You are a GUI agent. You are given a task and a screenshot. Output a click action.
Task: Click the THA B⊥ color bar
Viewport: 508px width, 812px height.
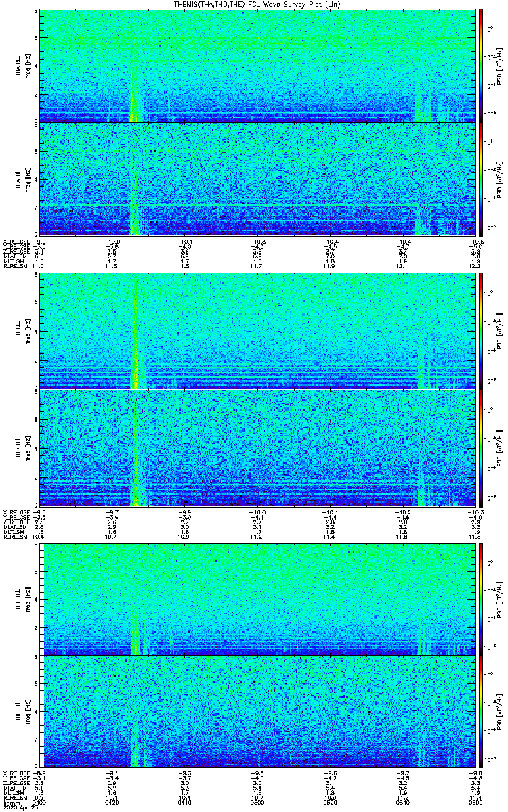[482, 66]
